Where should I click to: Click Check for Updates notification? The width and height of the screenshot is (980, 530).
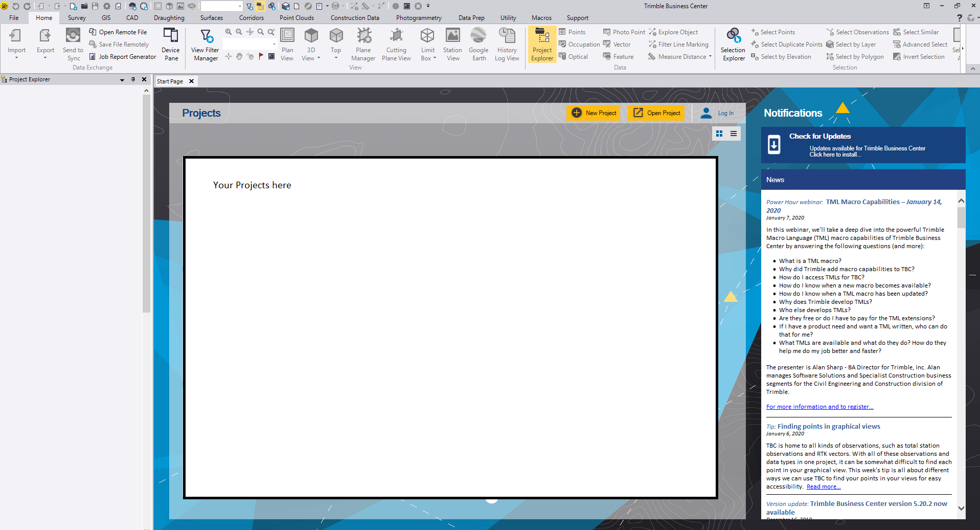(863, 145)
